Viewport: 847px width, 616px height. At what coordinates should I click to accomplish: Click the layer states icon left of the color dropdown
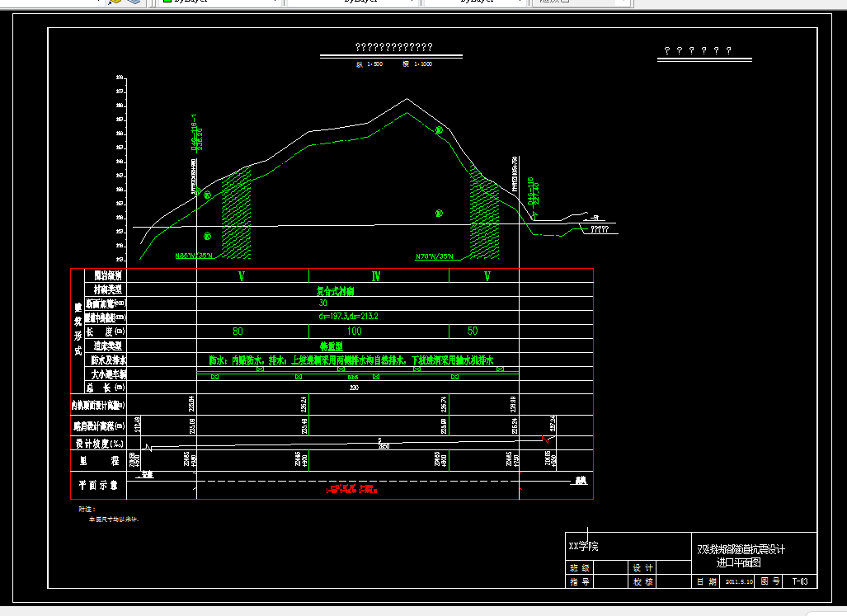115,2
